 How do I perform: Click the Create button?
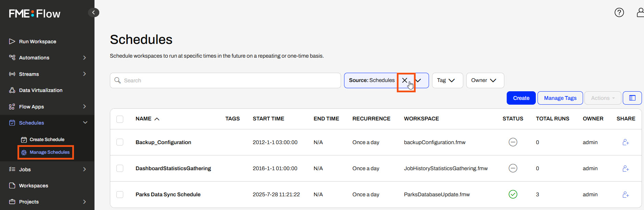521,98
